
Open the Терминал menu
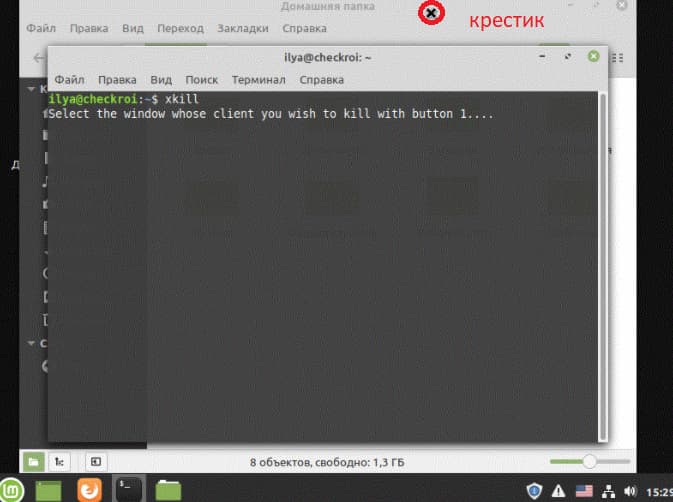258,80
